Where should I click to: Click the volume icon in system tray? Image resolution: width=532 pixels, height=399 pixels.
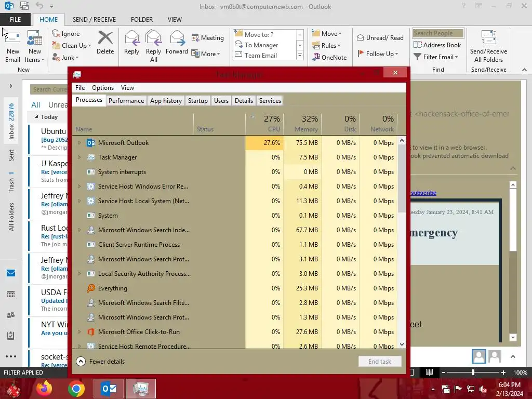(483, 389)
